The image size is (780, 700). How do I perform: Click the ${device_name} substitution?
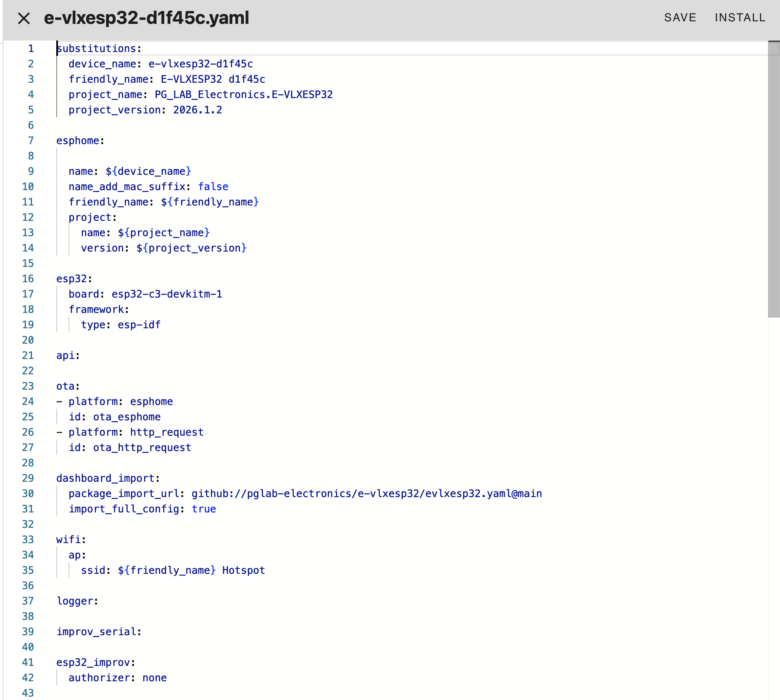(148, 171)
